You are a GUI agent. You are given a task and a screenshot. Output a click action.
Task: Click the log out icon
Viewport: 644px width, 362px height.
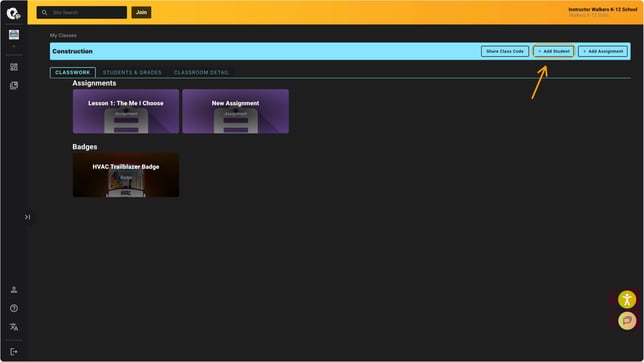click(x=14, y=352)
